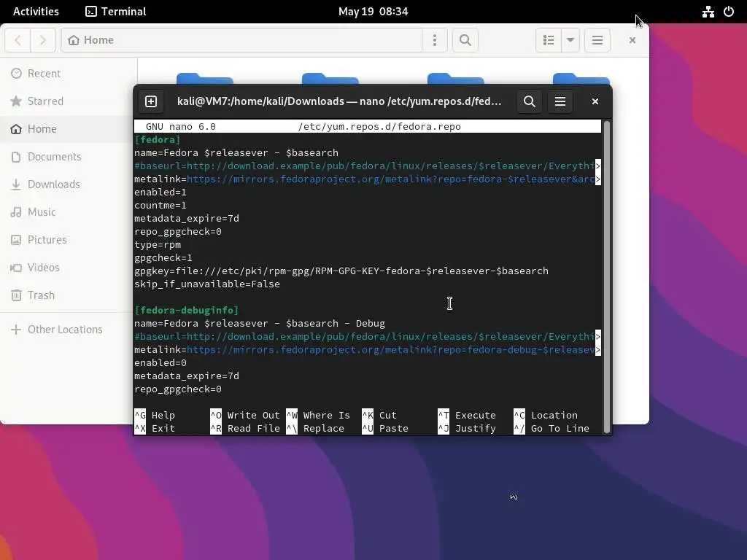Open the Activities overview
Viewport: 747px width, 560px height.
tap(36, 12)
